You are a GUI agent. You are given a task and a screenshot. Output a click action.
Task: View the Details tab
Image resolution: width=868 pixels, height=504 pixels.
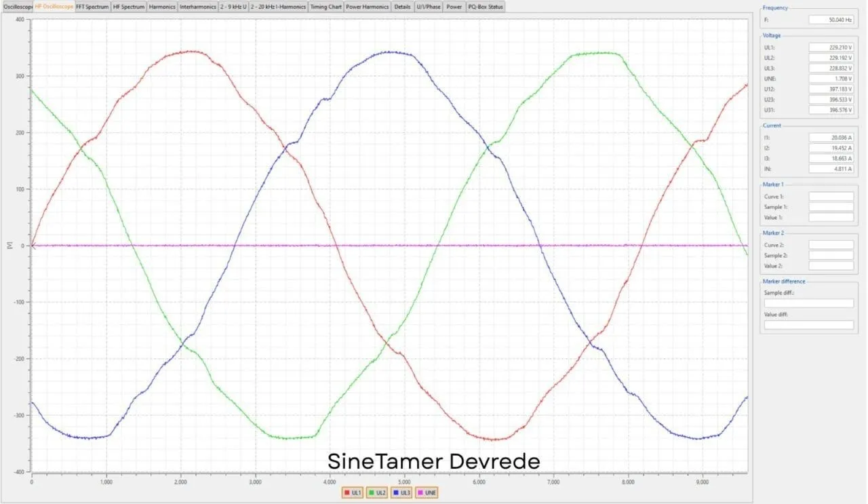click(403, 7)
